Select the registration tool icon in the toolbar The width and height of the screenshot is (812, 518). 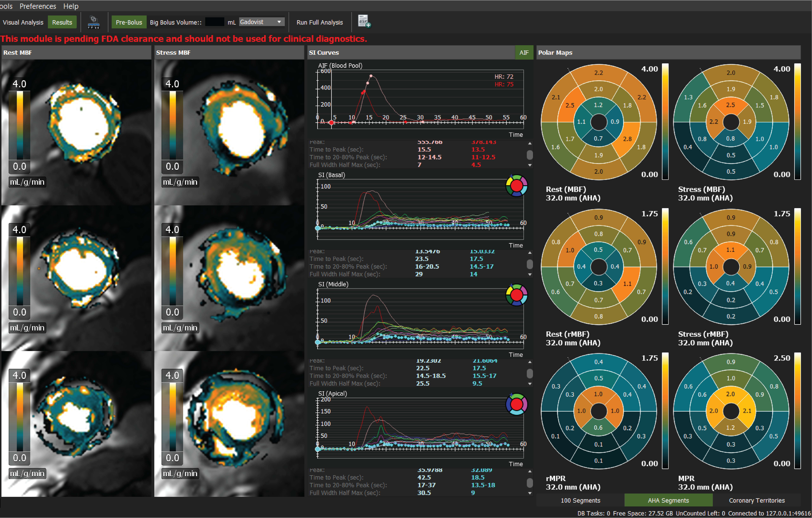93,22
